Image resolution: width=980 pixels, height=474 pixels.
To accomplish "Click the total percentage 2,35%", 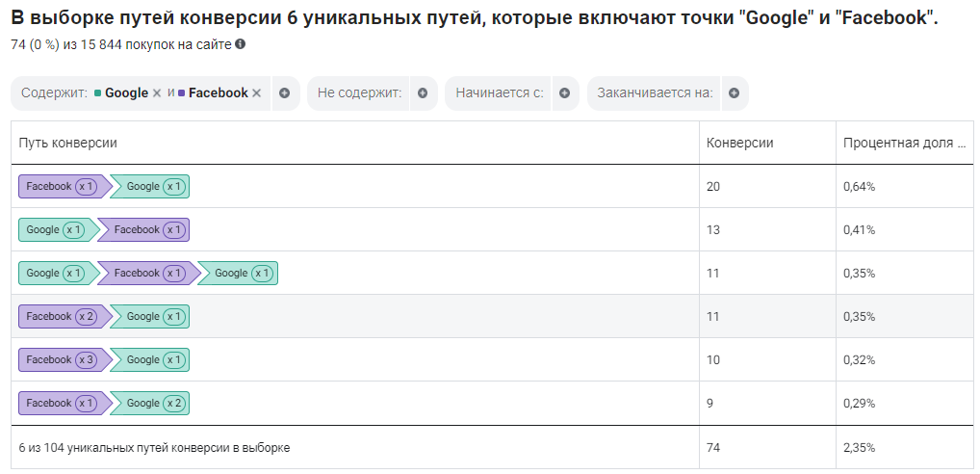I will click(x=859, y=448).
